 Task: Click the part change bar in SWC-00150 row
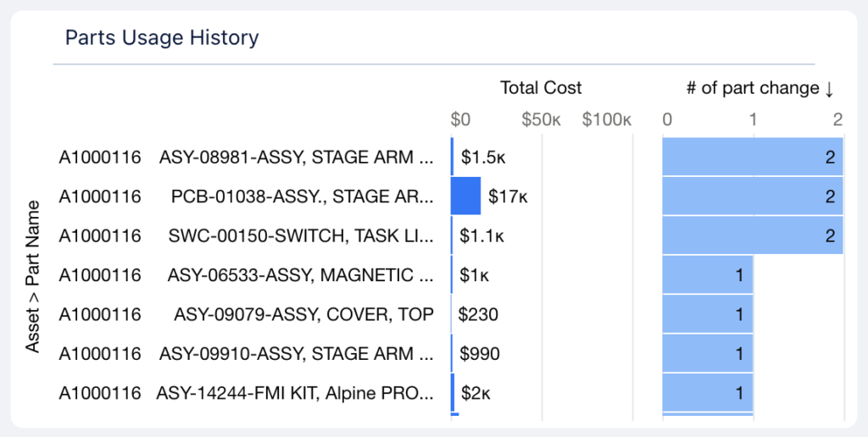[x=752, y=236]
